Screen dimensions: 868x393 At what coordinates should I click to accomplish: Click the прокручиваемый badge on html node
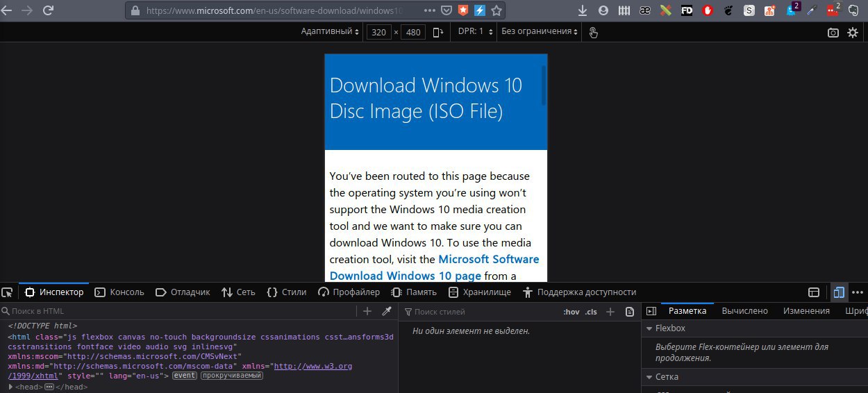[232, 376]
